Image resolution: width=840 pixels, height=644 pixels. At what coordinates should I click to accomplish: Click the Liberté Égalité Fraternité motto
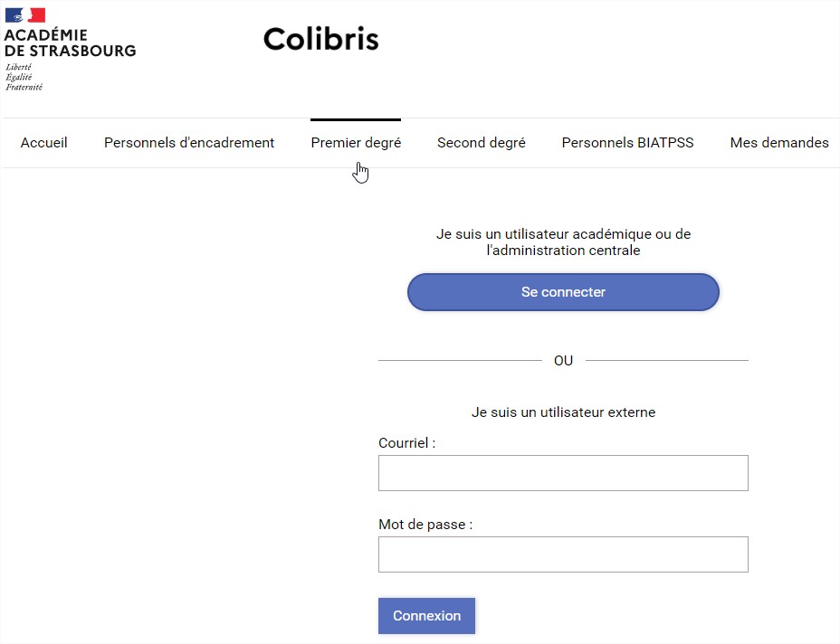pos(24,77)
